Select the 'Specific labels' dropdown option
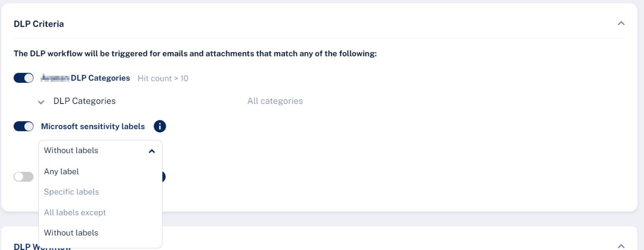This screenshot has height=250, width=644. (72, 192)
